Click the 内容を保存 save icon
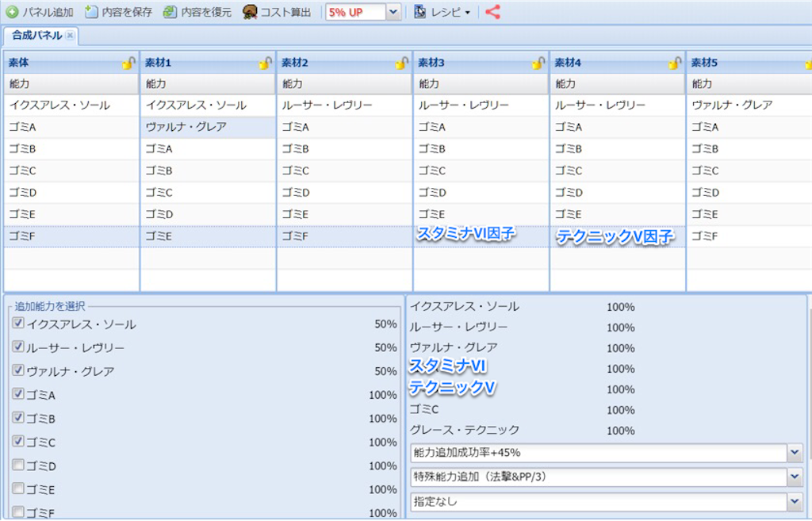The width and height of the screenshot is (812, 521). (91, 12)
